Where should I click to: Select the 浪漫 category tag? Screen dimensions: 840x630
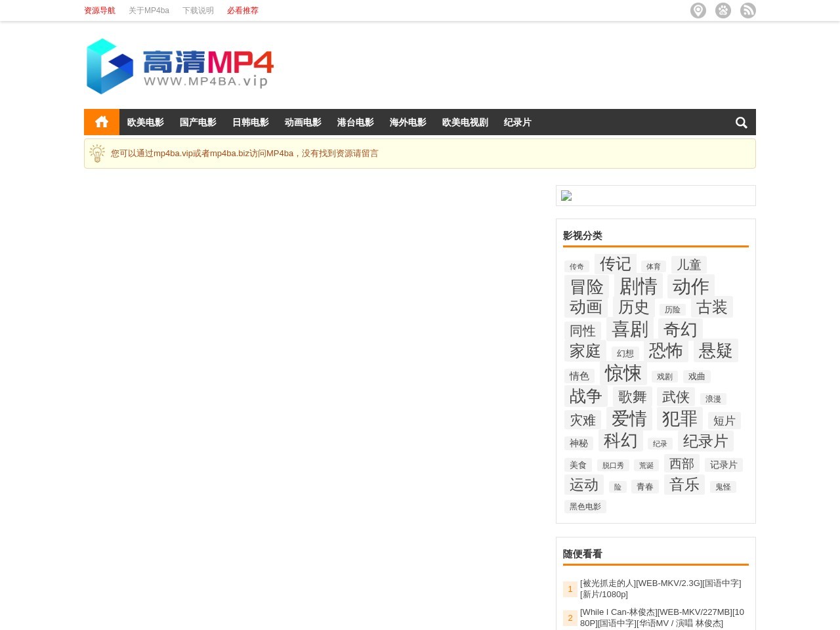(713, 399)
